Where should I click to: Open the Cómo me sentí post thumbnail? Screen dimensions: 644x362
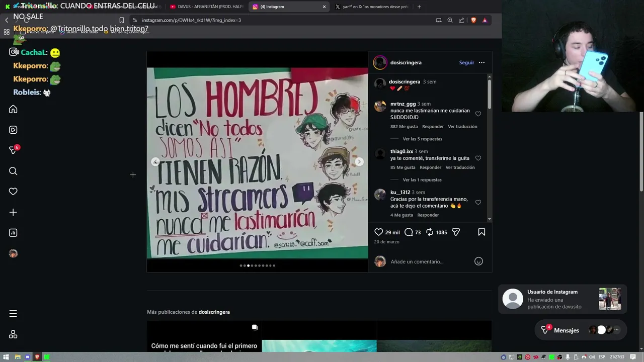204,336
